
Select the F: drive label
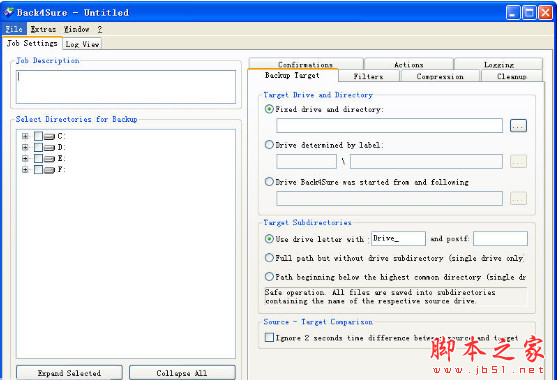tap(61, 169)
